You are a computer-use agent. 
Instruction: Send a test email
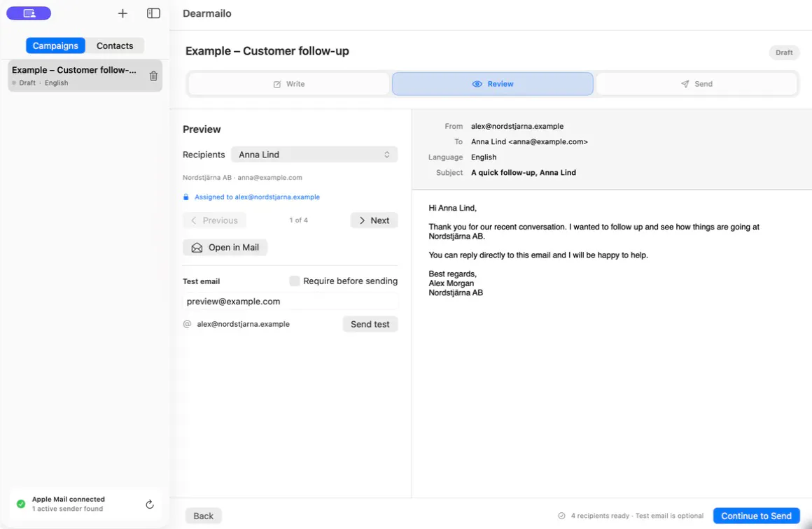point(370,324)
